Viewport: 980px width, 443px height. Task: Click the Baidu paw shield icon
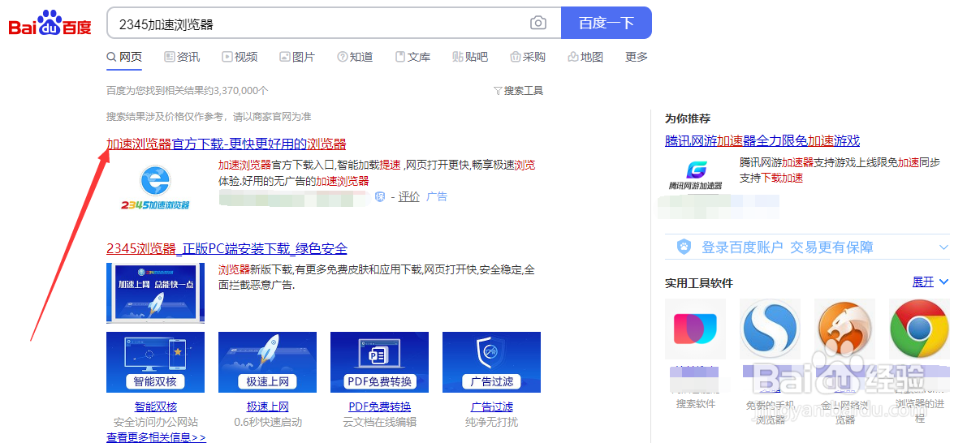[x=684, y=247]
